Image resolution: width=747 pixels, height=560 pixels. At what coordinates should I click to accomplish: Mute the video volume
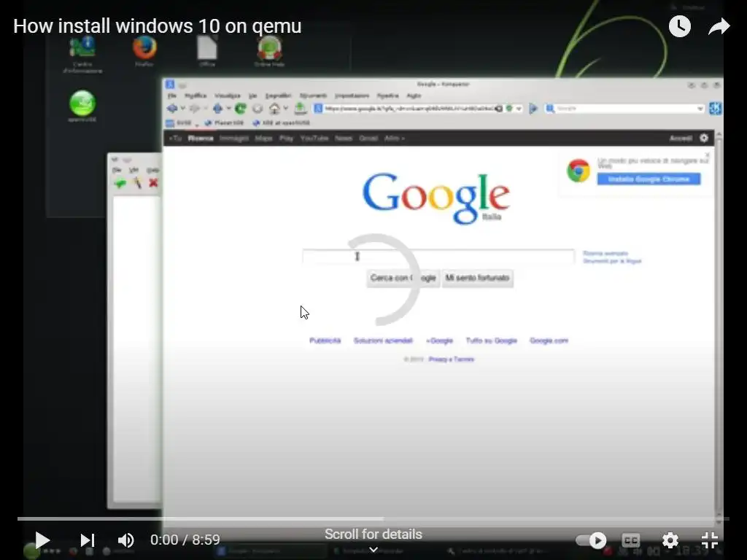point(125,540)
